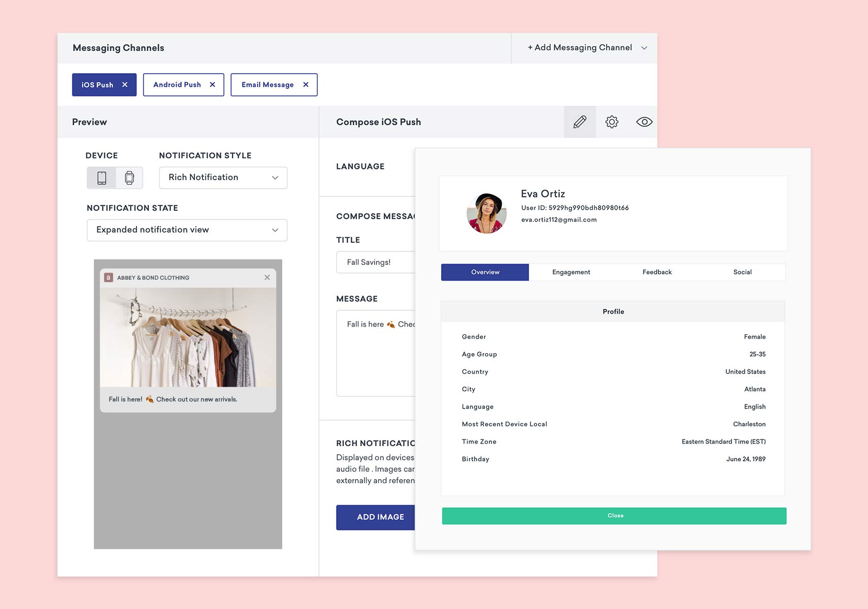Image resolution: width=868 pixels, height=609 pixels.
Task: Click the eye preview icon
Action: [x=644, y=122]
